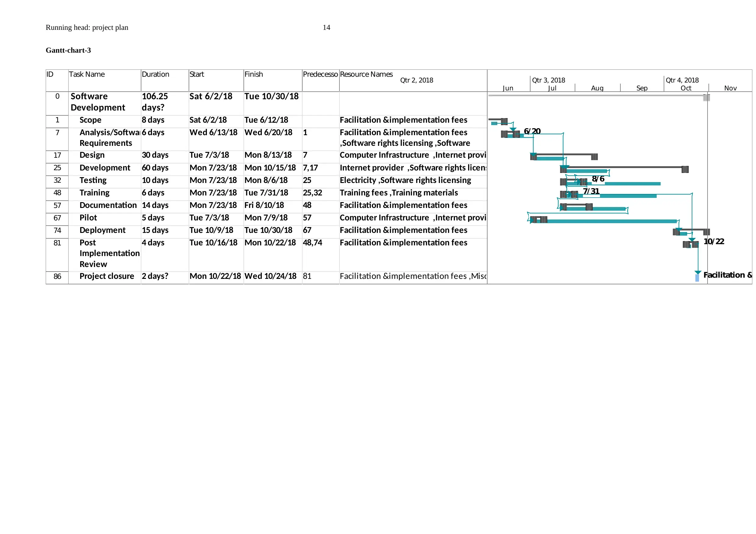Screen dimensions: 756x534
Task: Select the Design task name
Action: point(92,155)
